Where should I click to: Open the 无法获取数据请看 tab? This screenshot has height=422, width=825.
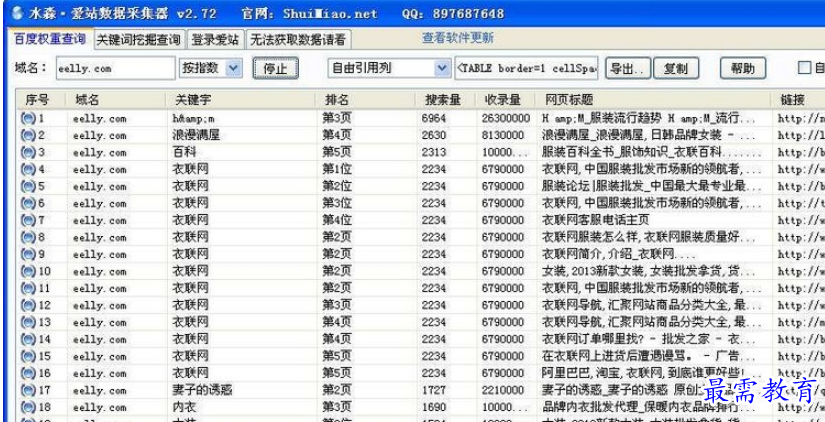coord(298,40)
